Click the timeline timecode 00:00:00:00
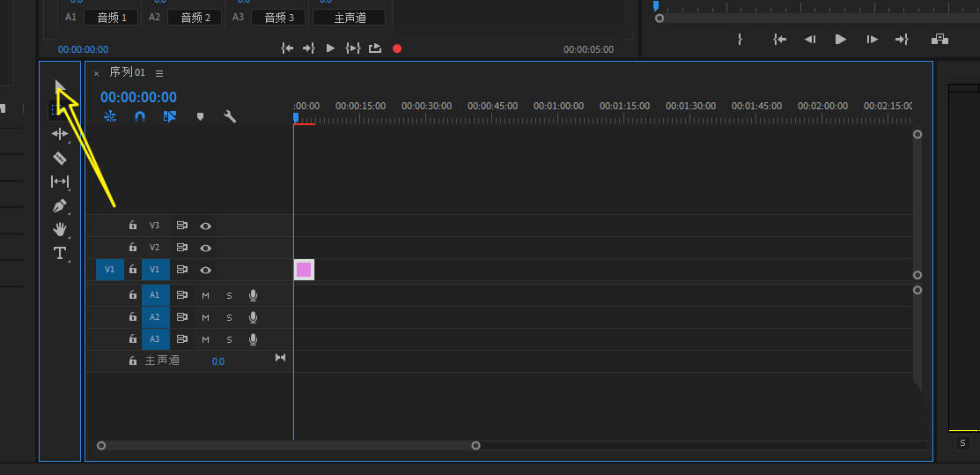The height and width of the screenshot is (475, 980). [139, 97]
